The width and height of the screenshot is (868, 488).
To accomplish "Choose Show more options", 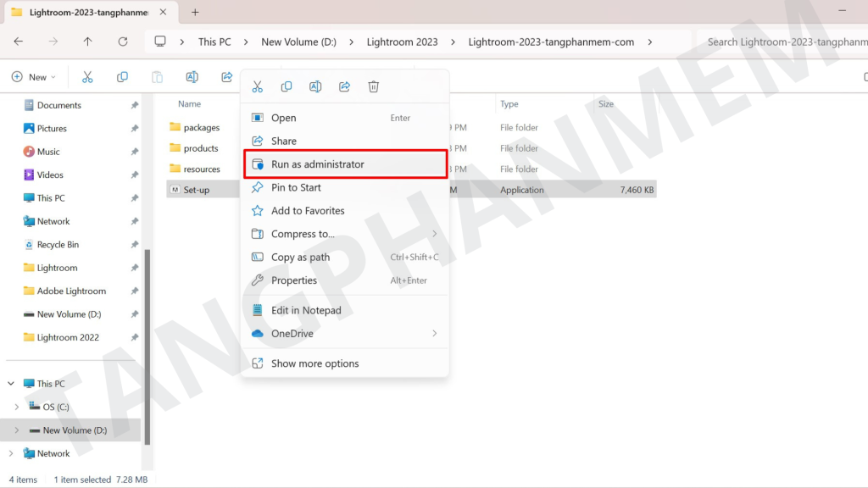I will tap(314, 363).
